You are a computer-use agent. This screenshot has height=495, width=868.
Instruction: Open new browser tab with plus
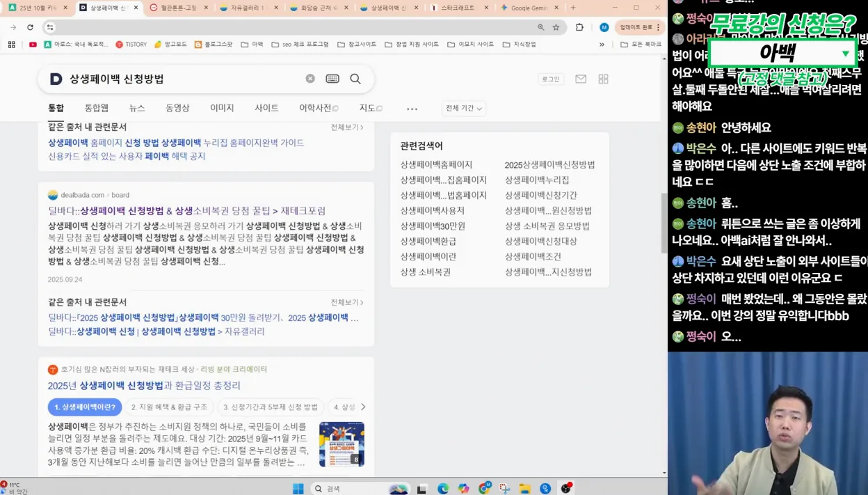573,8
